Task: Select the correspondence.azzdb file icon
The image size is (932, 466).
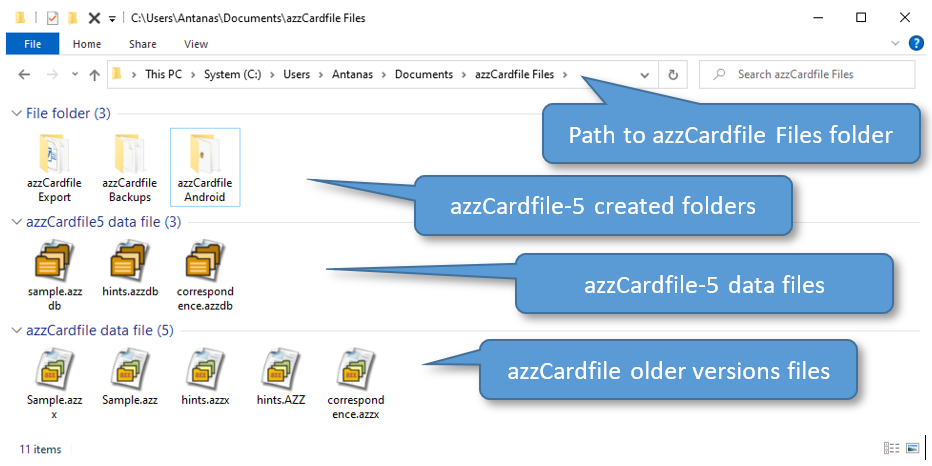Action: tap(205, 262)
